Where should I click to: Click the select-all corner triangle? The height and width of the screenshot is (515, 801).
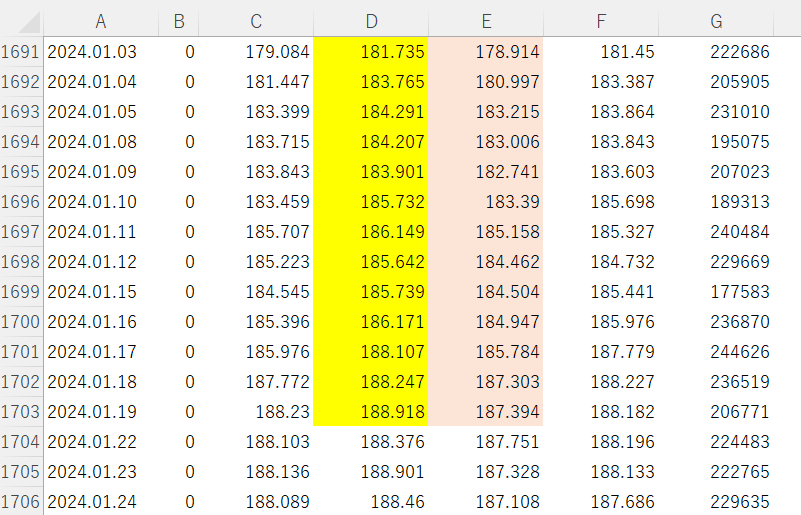pyautogui.click(x=29, y=23)
